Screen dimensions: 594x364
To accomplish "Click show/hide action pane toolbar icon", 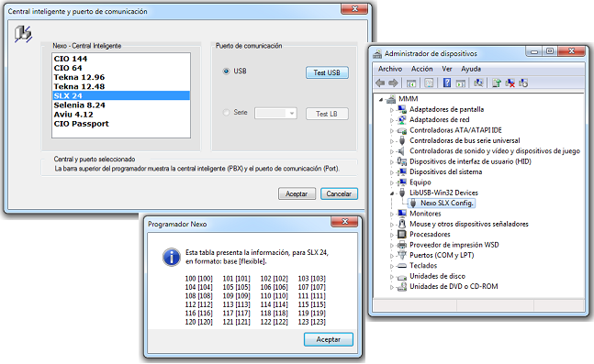I will point(460,83).
